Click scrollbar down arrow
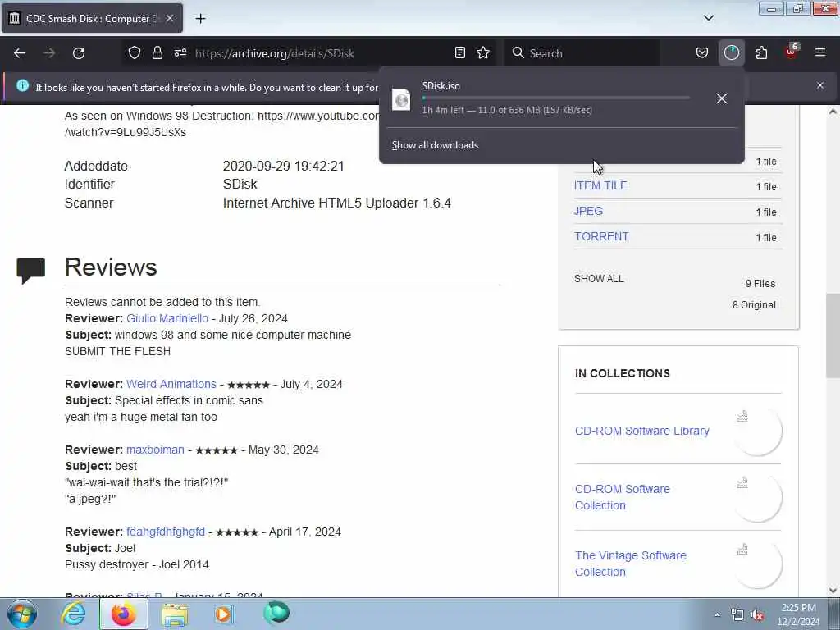Viewport: 840px width, 630px height. click(833, 591)
